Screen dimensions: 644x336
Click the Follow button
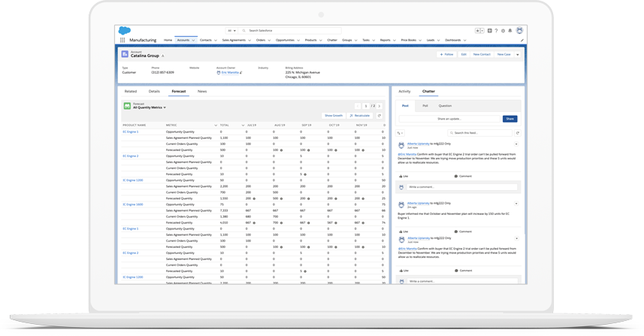click(x=446, y=55)
